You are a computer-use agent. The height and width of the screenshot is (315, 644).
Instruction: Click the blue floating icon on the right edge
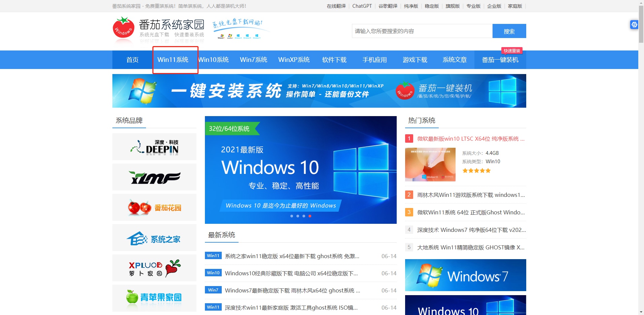pyautogui.click(x=634, y=24)
